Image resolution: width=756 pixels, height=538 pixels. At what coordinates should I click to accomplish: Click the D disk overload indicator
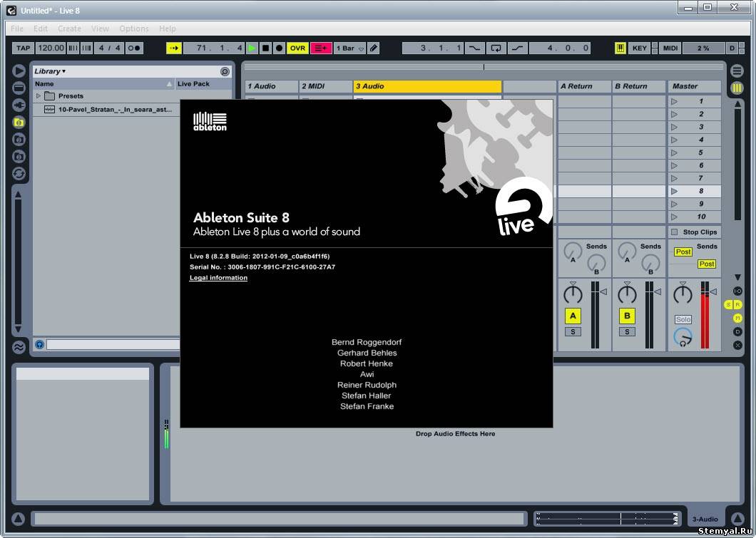(x=732, y=48)
